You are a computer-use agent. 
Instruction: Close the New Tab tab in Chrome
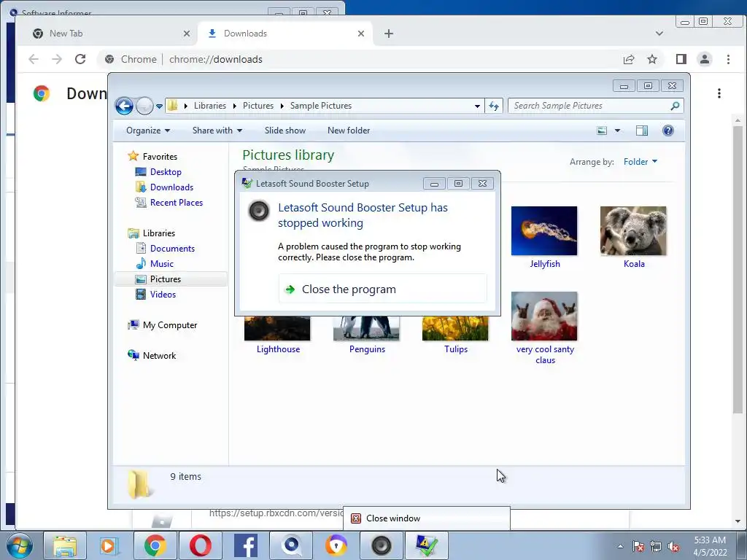coord(187,34)
